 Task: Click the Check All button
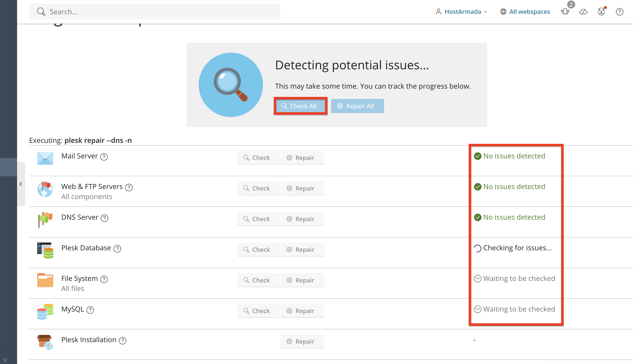click(x=300, y=106)
